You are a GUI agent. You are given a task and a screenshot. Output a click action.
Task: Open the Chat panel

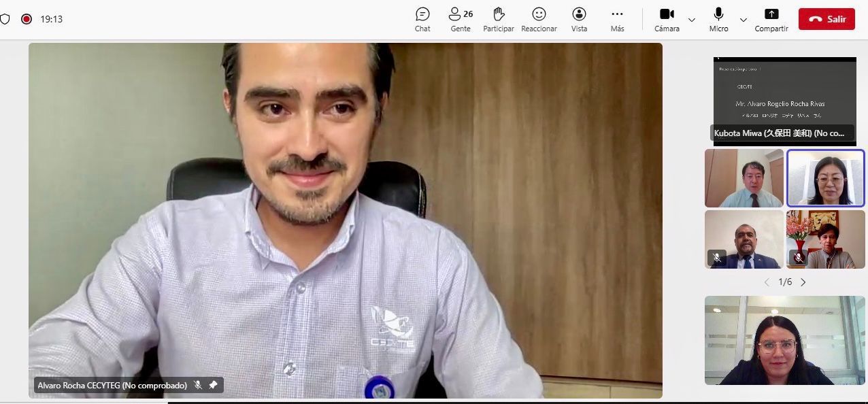tap(422, 20)
